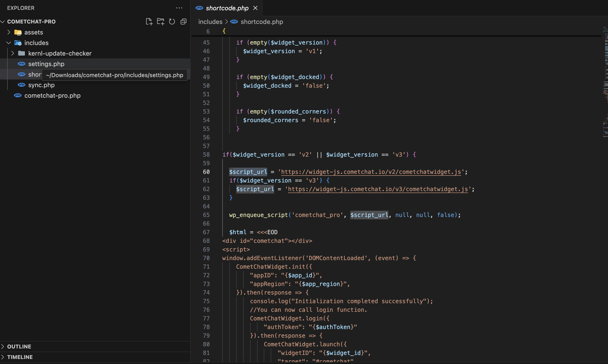The height and width of the screenshot is (364, 608).
Task: Click line number 45 in the gutter
Action: click(206, 42)
